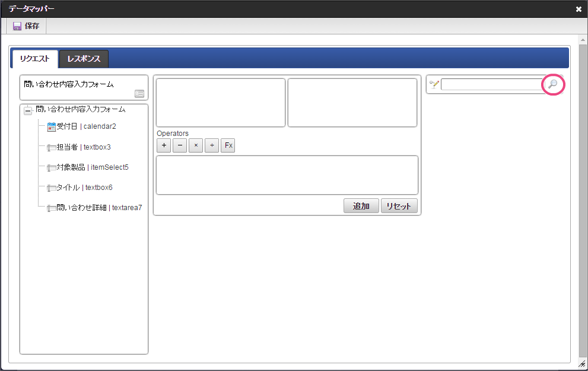Select 受付日 | calendar2 tree item

[86, 126]
